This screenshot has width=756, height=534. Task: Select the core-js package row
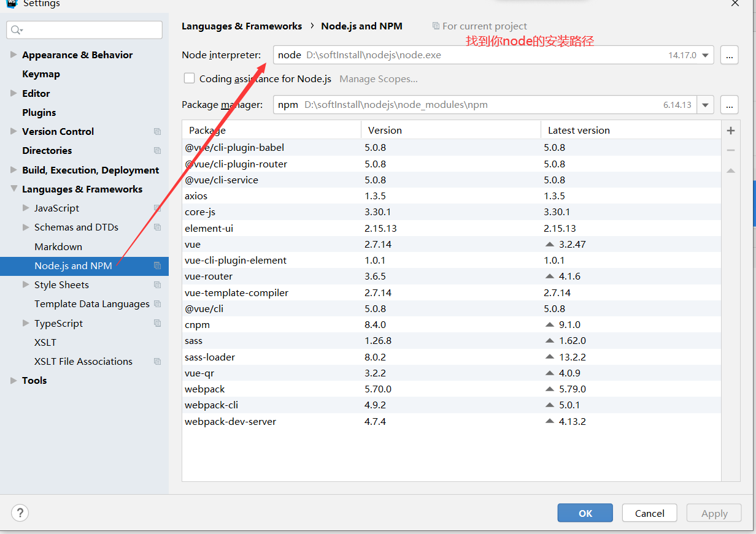[452, 212]
